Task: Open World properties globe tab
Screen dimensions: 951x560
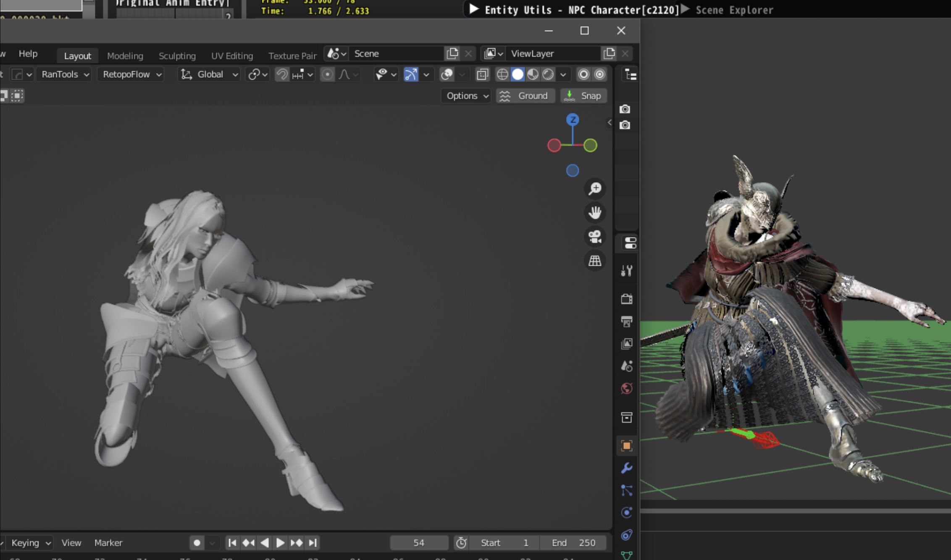Action: tap(626, 388)
